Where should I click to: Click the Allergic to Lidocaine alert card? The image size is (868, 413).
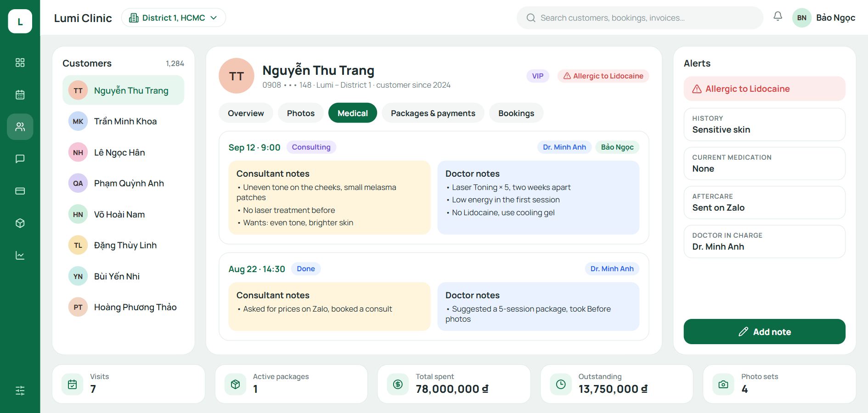(x=764, y=89)
